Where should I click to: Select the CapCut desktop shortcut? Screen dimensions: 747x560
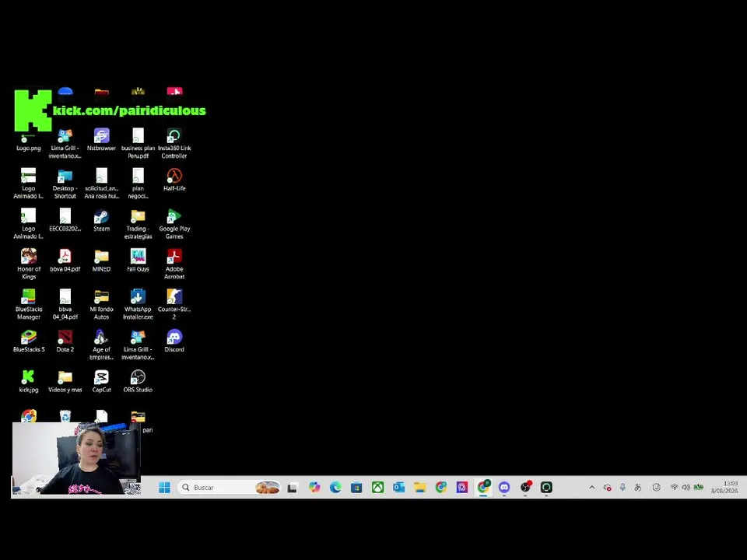101,381
